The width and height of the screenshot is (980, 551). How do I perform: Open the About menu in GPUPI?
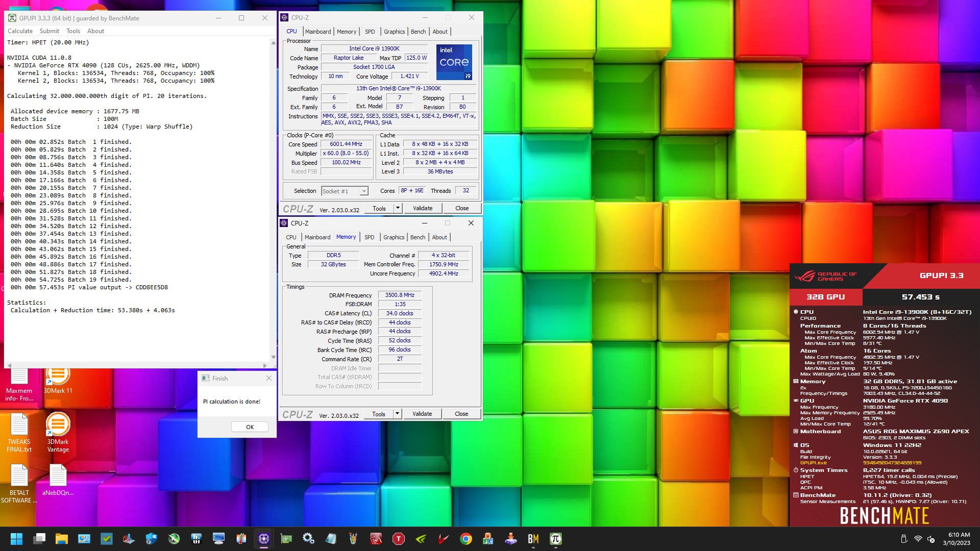point(95,31)
